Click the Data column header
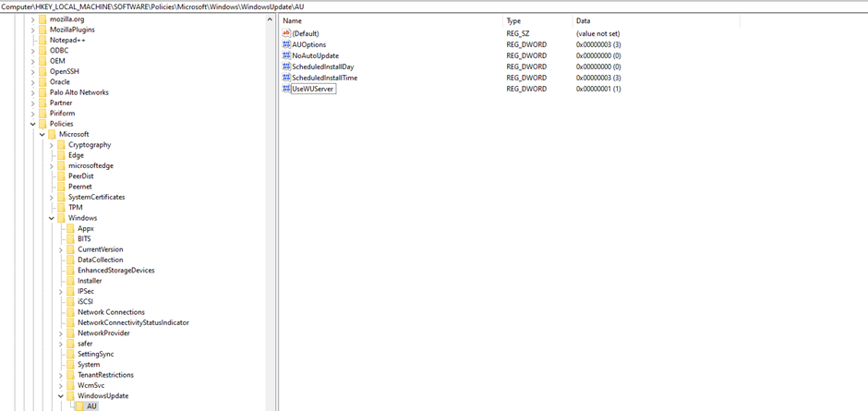Viewport: 868px width, 411px height. pos(656,21)
